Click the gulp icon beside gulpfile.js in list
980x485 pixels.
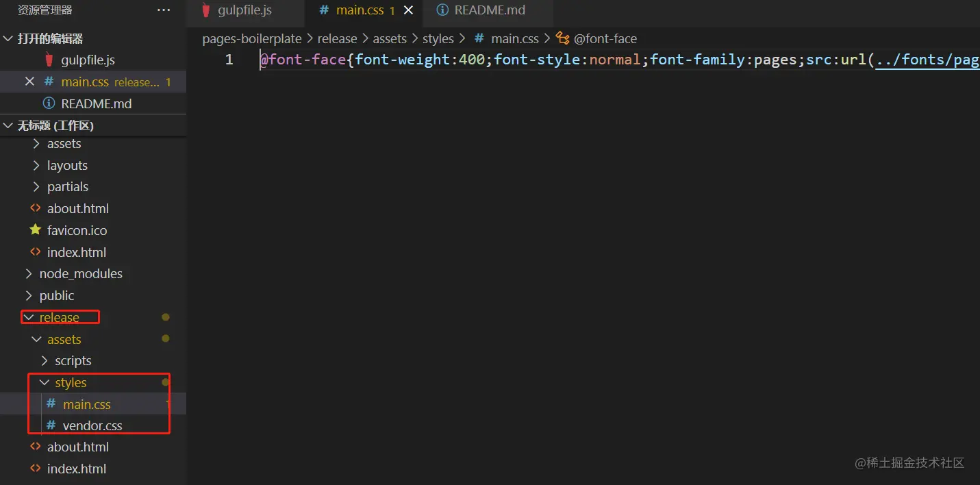[x=49, y=60]
